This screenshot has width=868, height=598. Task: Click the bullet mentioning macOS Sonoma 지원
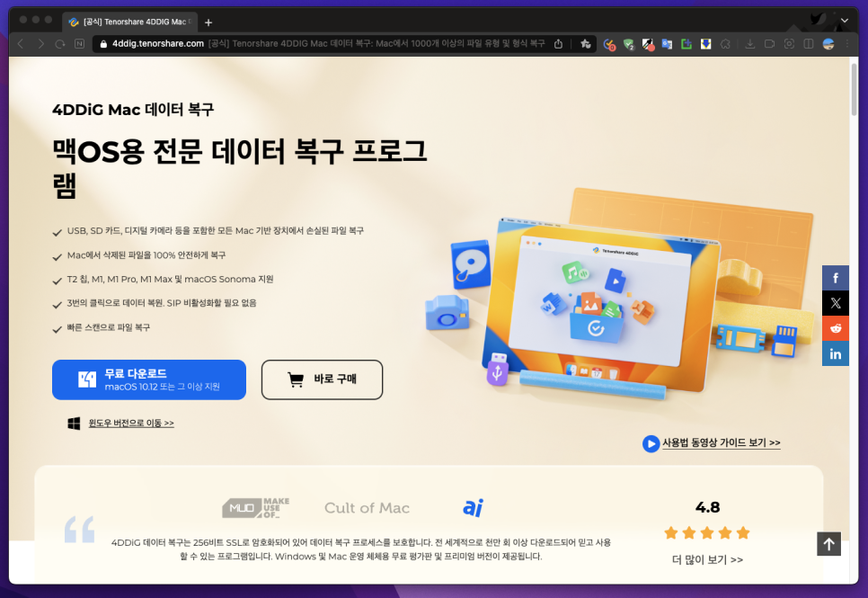tap(170, 280)
